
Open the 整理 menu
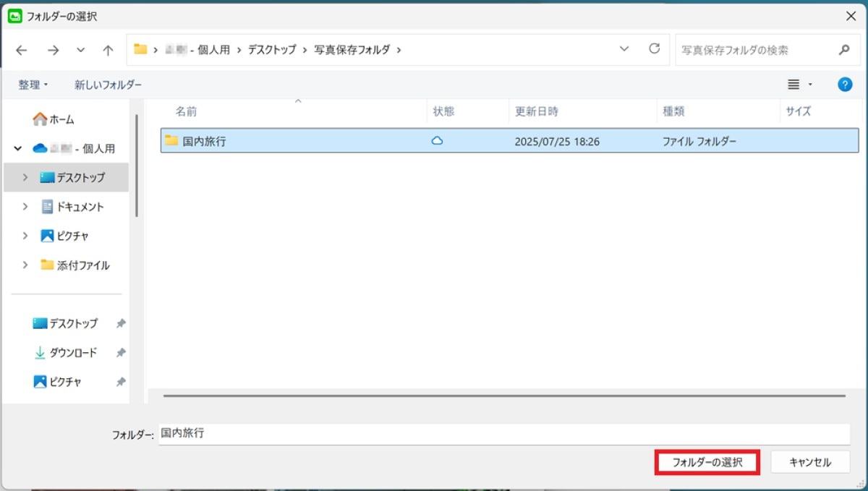(x=33, y=85)
